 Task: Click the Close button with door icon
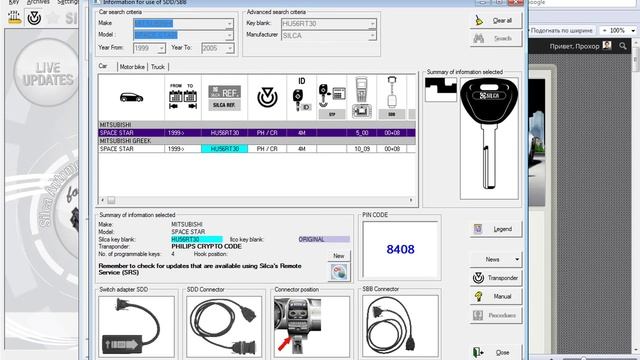[x=496, y=352]
